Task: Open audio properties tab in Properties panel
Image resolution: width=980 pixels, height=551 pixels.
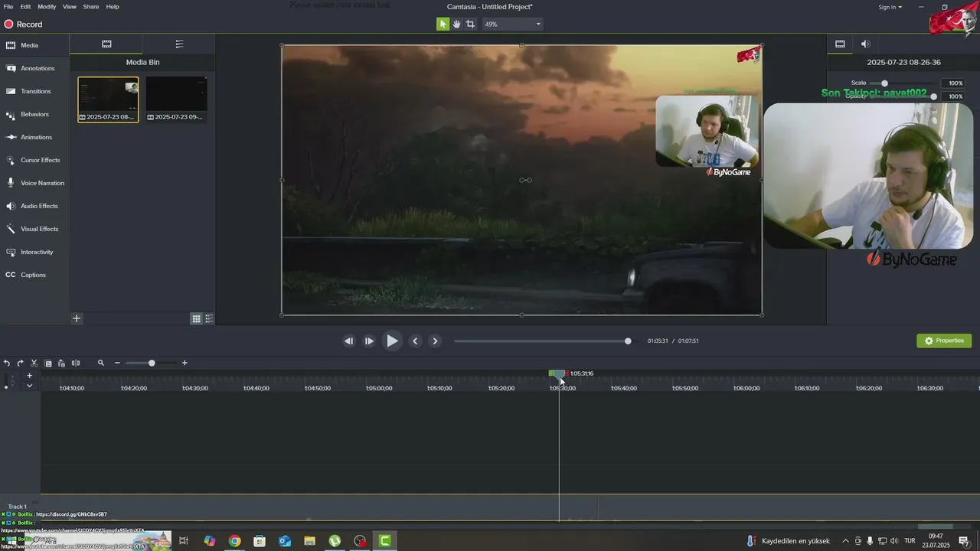Action: (865, 44)
